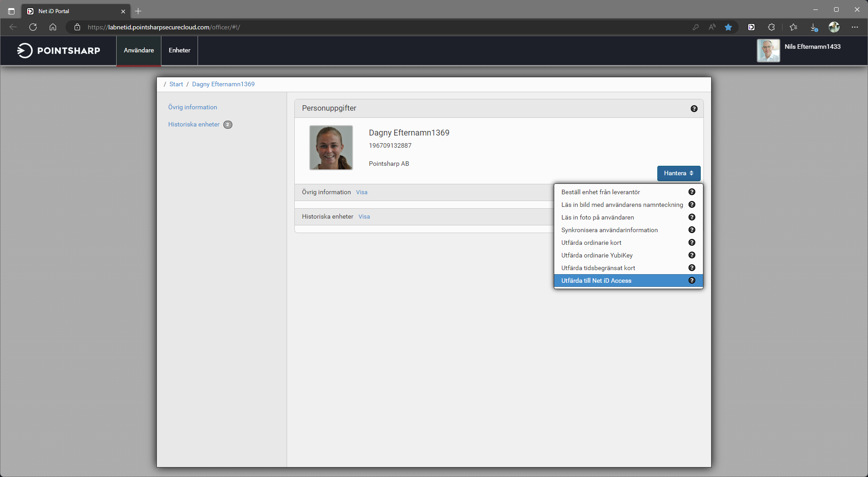
Task: Open the Hantera dropdown
Action: 679,173
